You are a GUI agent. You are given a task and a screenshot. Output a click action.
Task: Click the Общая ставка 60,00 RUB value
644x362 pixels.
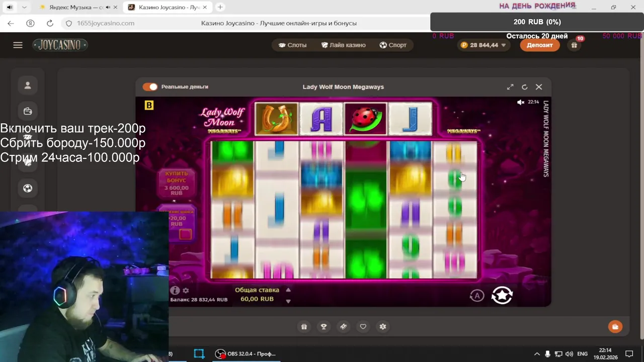[x=257, y=299]
